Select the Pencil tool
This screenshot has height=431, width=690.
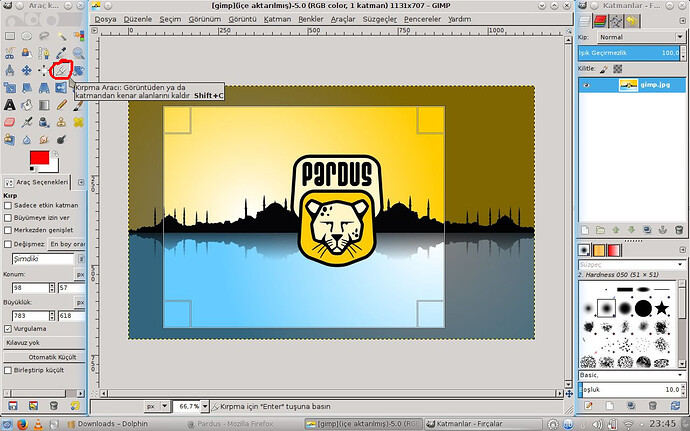point(61,105)
